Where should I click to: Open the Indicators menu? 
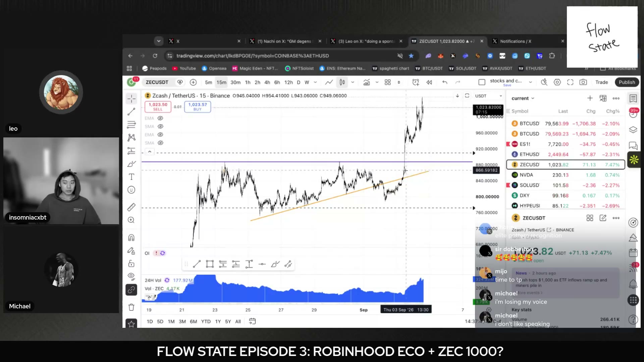pyautogui.click(x=367, y=82)
